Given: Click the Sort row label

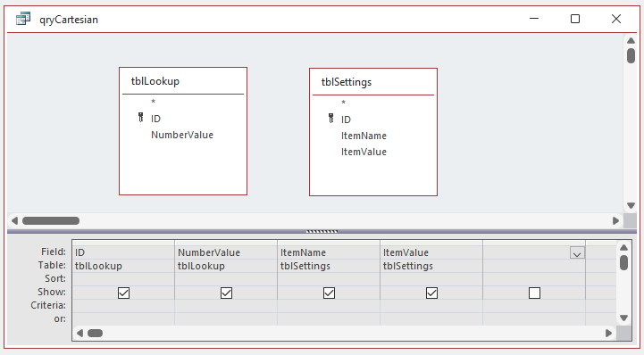Looking at the screenshot, I should 55,278.
